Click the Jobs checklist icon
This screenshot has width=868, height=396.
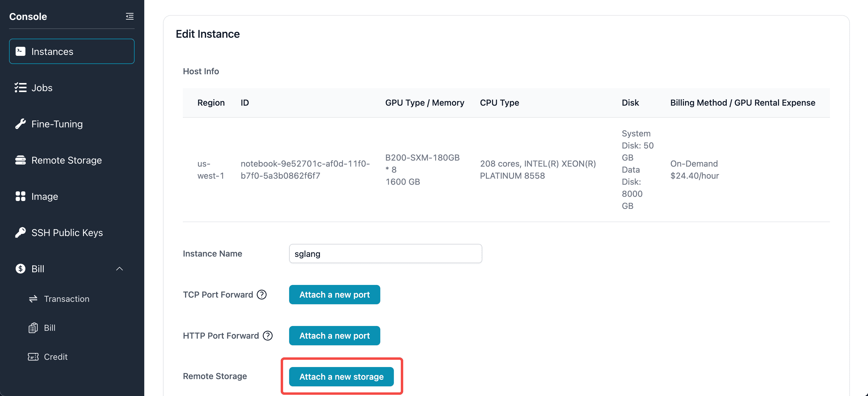pos(20,88)
